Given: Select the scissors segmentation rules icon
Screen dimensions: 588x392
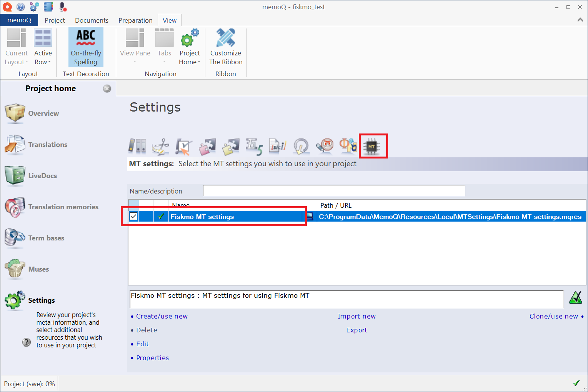Looking at the screenshot, I should pyautogui.click(x=161, y=147).
